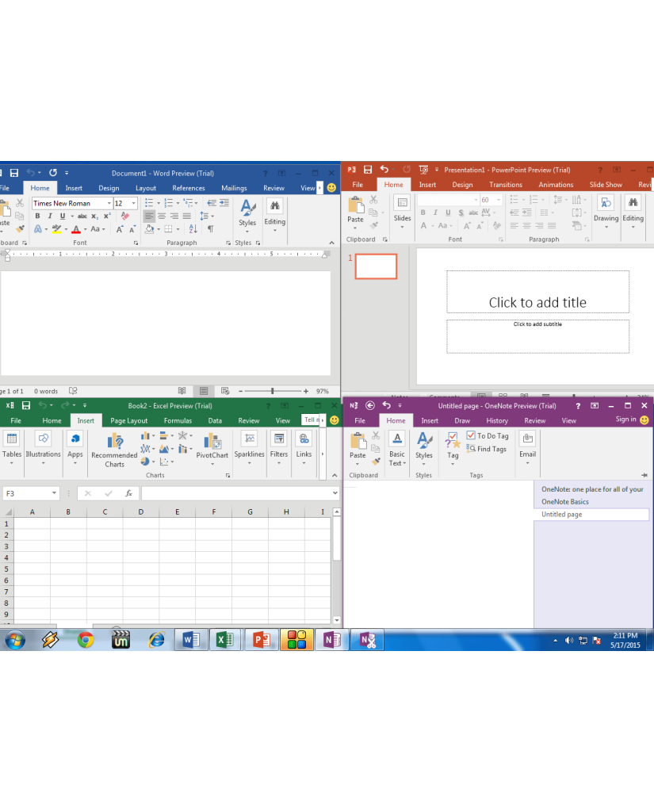The image size is (654, 812).
Task: Insert a pie chart in Excel
Action: (x=146, y=462)
